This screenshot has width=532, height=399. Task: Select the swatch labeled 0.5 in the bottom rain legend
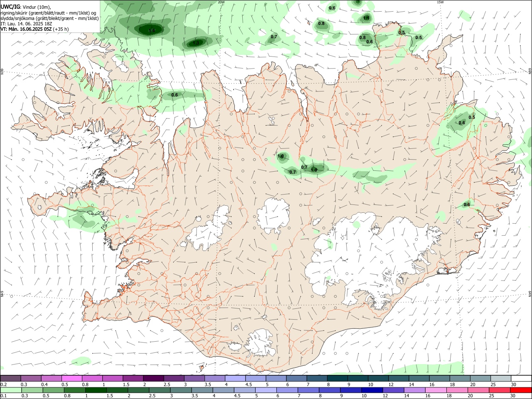(53, 390)
